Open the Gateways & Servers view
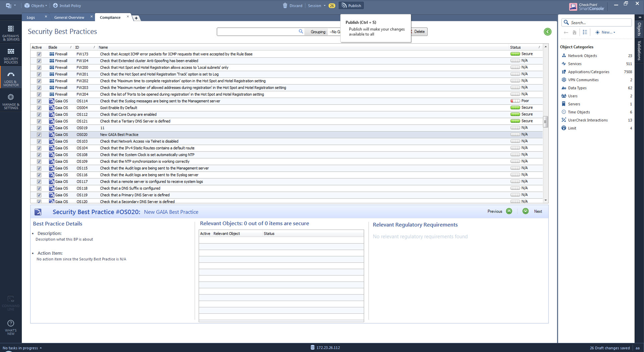The height and width of the screenshot is (352, 644). coord(11,32)
